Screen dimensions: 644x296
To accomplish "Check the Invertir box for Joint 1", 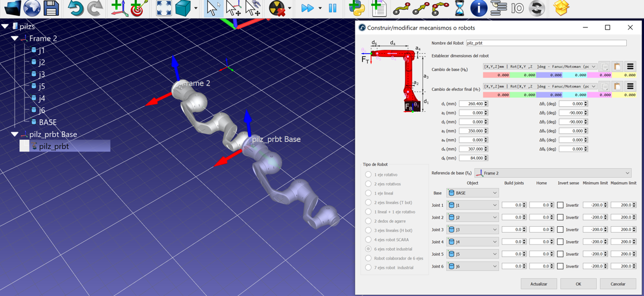I will pos(560,205).
